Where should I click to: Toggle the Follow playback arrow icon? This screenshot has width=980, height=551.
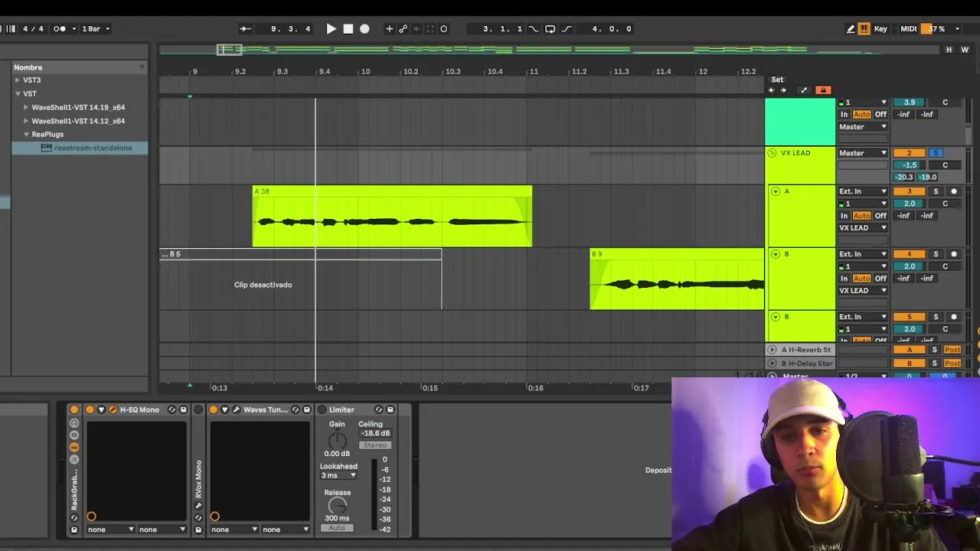tap(245, 29)
